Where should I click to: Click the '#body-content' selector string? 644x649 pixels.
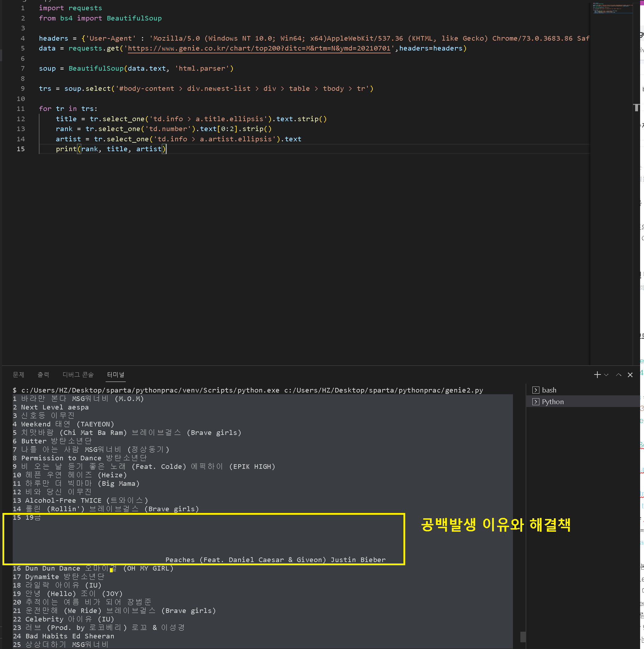point(147,89)
